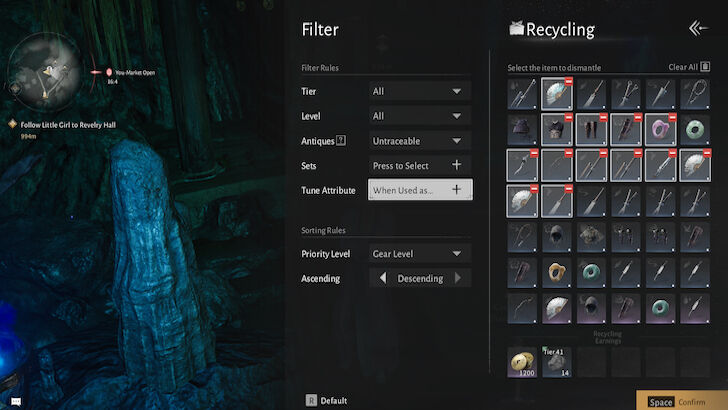
Task: Open the Antiques help question mark
Action: 341,140
